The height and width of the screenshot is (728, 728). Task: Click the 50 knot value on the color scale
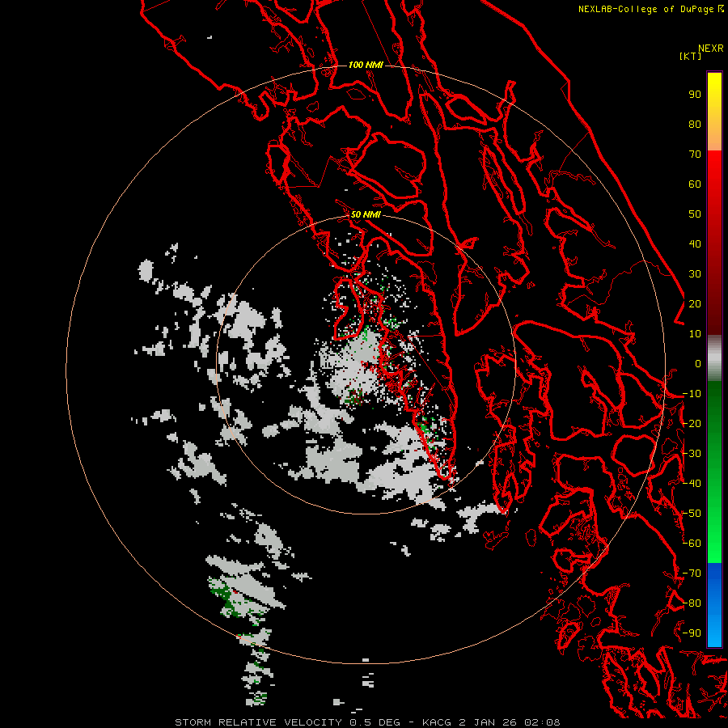[x=695, y=214]
